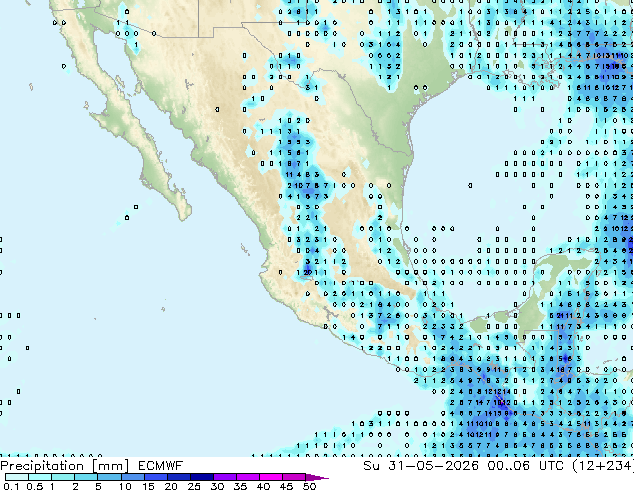Screen dimensions: 634x490
Task: Click the legend scale label '0.5'
Action: point(35,486)
